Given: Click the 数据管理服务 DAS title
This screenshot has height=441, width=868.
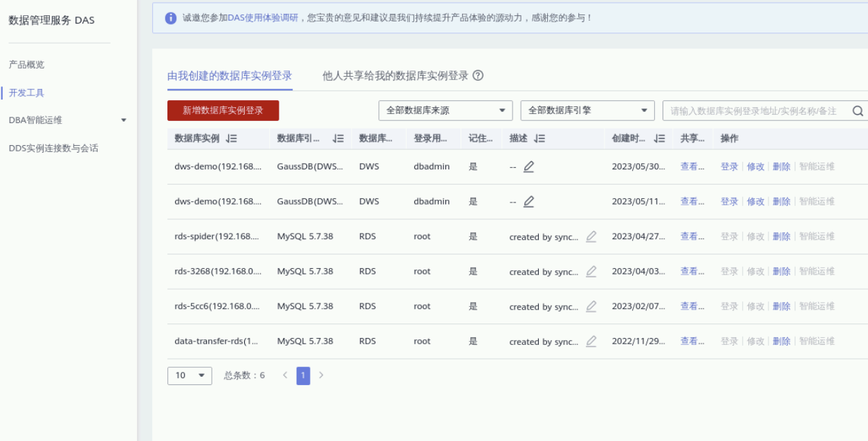Looking at the screenshot, I should (x=51, y=20).
